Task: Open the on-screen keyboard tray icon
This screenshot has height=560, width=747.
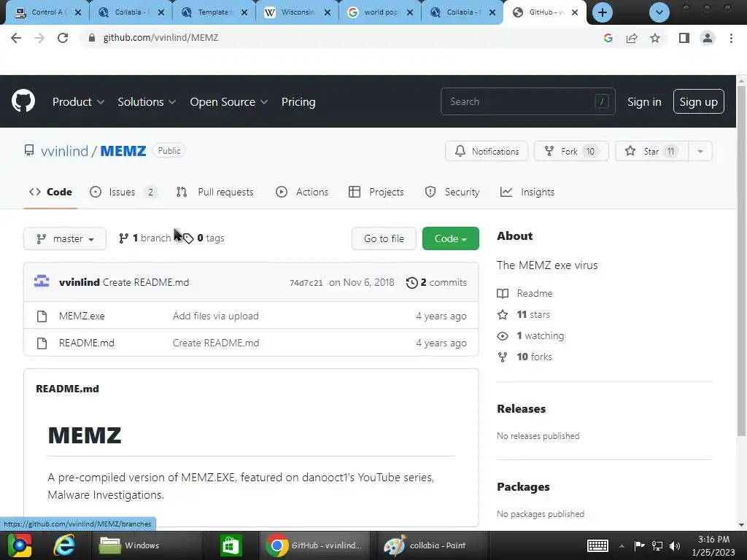Action: tap(597, 545)
